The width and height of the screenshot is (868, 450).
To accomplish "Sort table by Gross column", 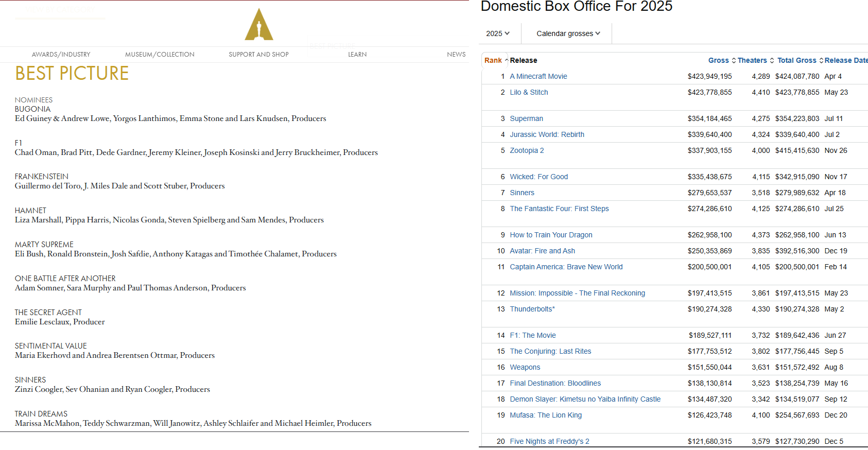I will (722, 60).
